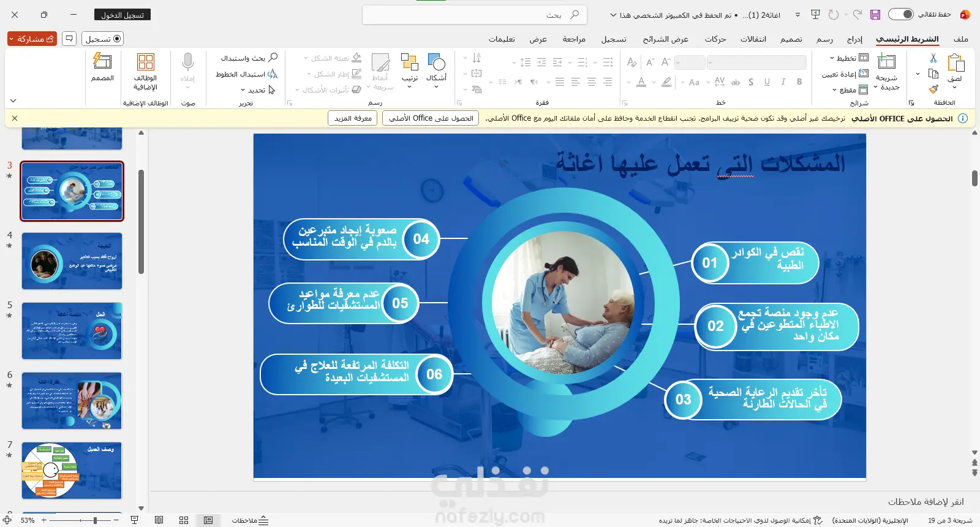The width and height of the screenshot is (980, 527).
Task: Click "الحصول على Office الأصلي" button
Action: pyautogui.click(x=431, y=118)
